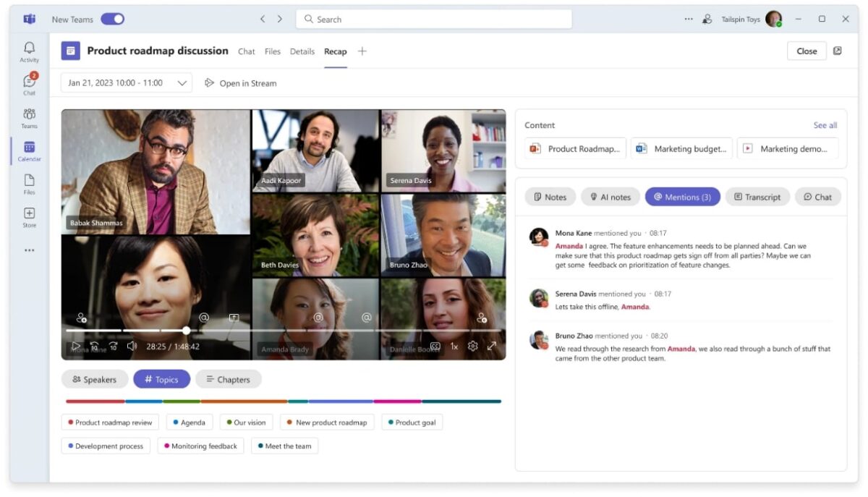The width and height of the screenshot is (868, 497).
Task: Switch to the Speakers view below the video
Action: (95, 378)
